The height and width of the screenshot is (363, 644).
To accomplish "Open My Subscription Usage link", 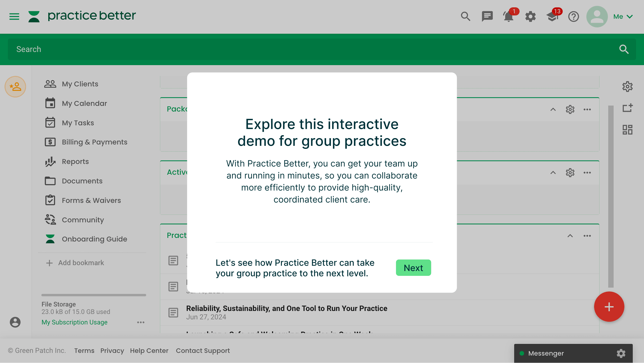I will [x=74, y=322].
